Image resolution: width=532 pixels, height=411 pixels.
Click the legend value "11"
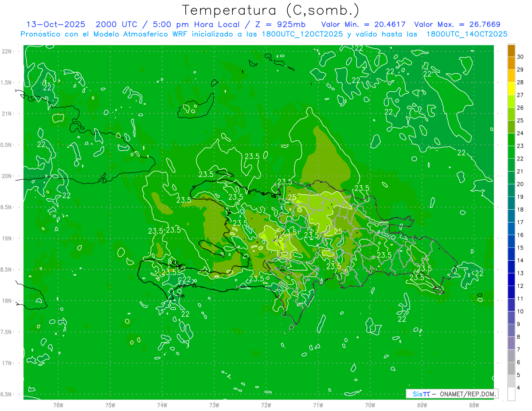[x=520, y=298]
